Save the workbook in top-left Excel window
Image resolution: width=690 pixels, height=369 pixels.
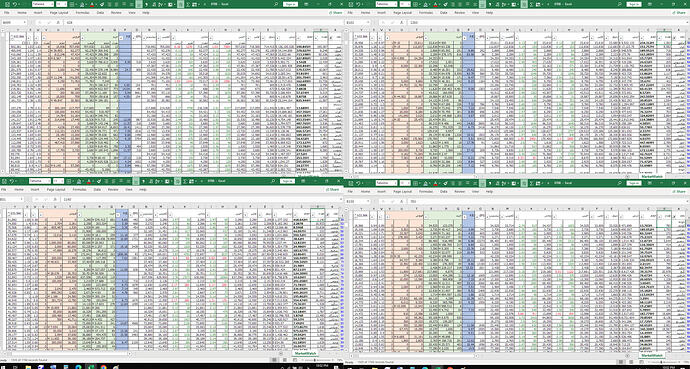coord(7,4)
